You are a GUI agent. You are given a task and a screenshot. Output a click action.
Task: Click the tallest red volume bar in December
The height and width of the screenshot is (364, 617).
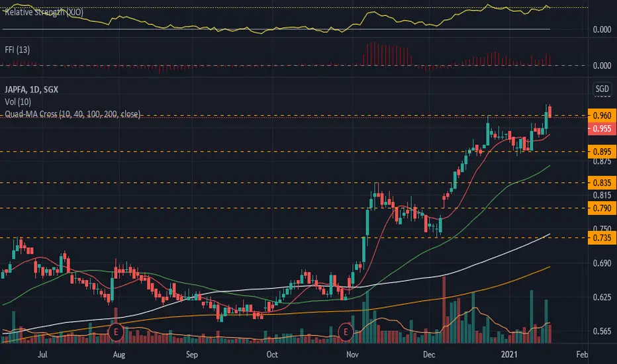tap(444, 310)
